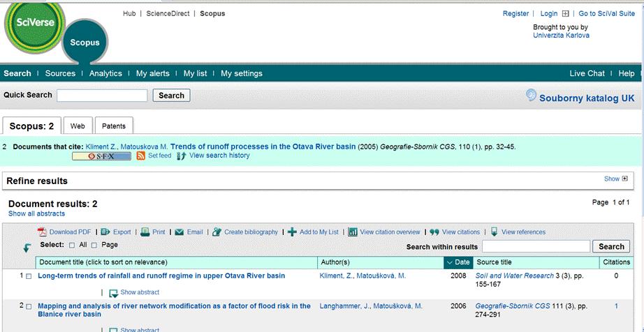Screen dimensions: 644x332
Task: Check the Page select checkbox
Action: (x=94, y=245)
